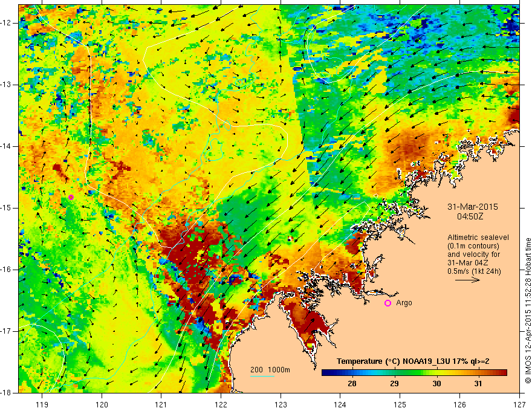Click latitude axis label -17

point(7,331)
